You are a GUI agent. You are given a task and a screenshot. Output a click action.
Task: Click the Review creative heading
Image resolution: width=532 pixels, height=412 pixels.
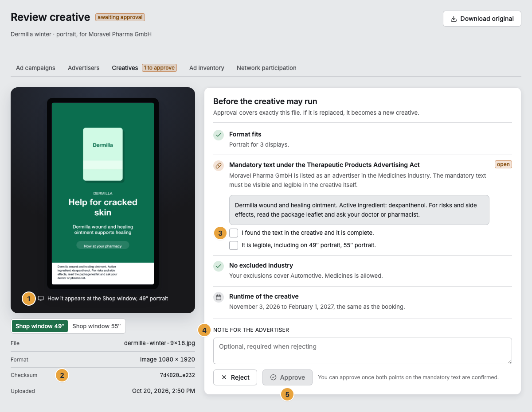point(51,17)
